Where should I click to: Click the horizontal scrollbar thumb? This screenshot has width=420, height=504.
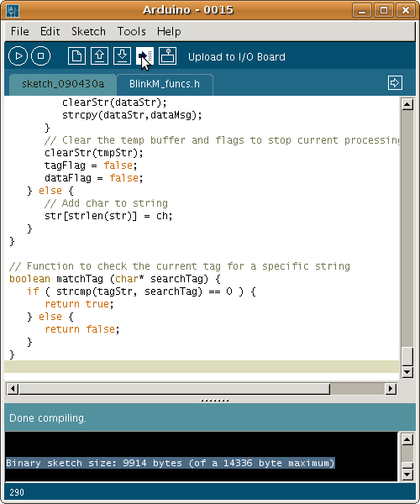175,389
